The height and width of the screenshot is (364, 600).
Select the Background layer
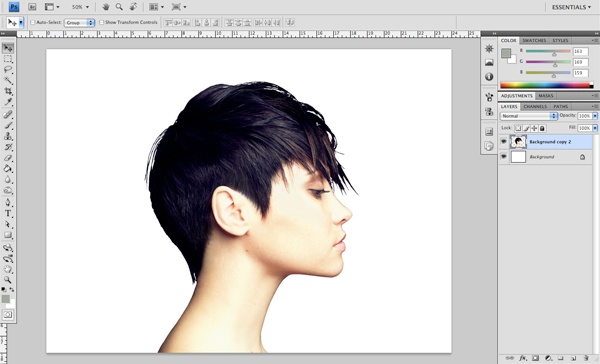click(x=546, y=157)
